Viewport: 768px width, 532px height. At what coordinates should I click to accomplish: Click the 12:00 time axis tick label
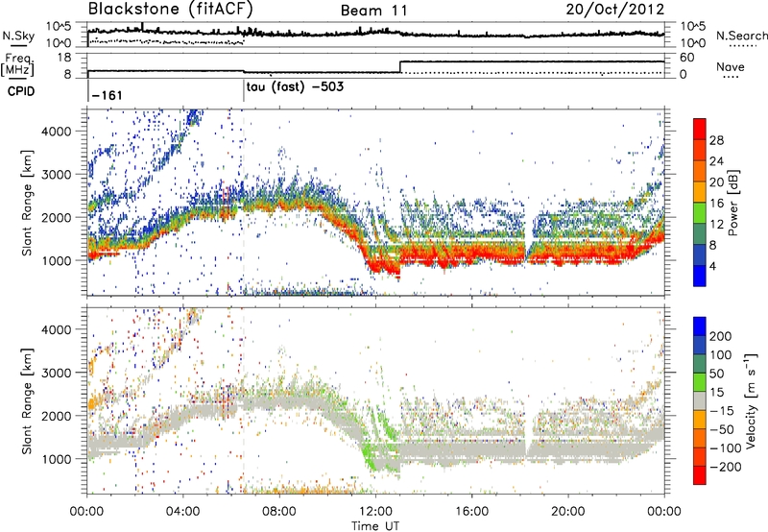pyautogui.click(x=375, y=511)
